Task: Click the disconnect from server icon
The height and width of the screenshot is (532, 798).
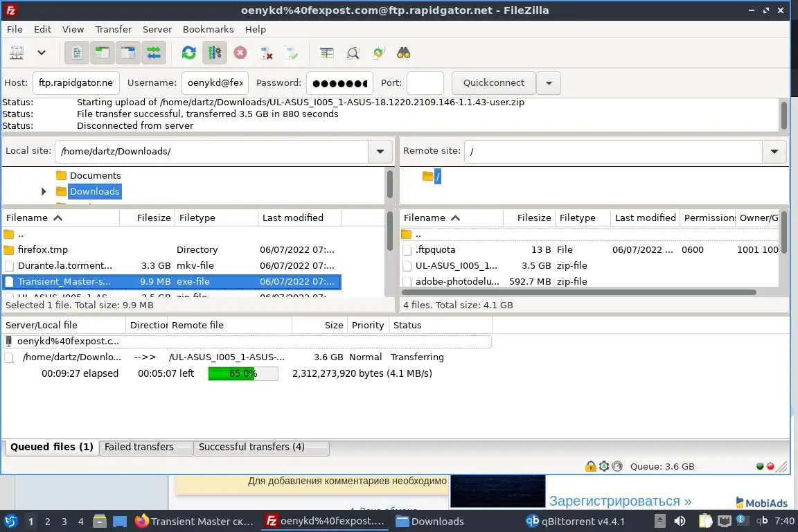Action: (x=266, y=53)
